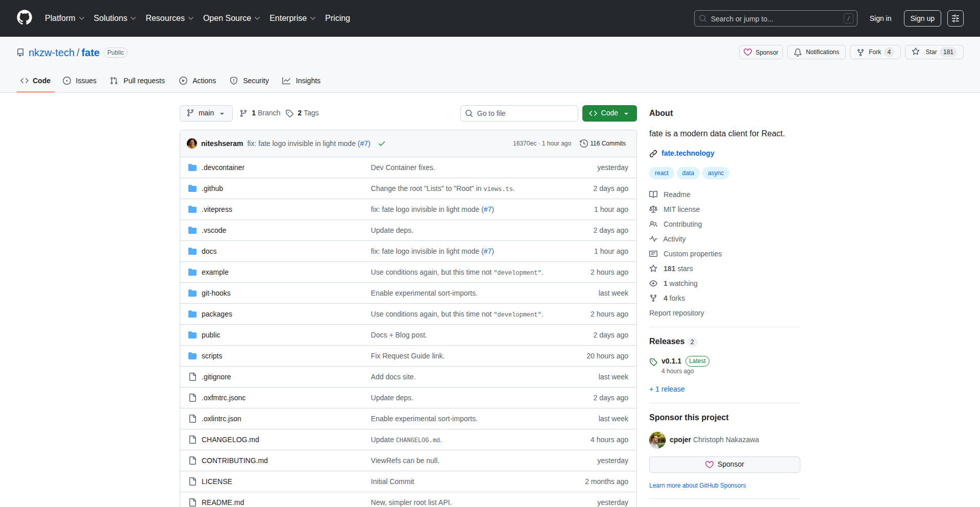Switch to the Pull requests tab
The width and height of the screenshot is (980, 507).
click(138, 81)
